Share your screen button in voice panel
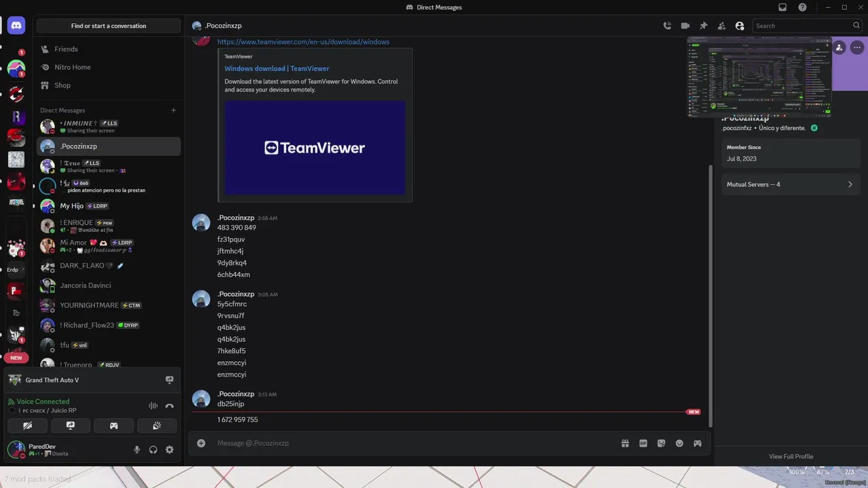 click(71, 426)
